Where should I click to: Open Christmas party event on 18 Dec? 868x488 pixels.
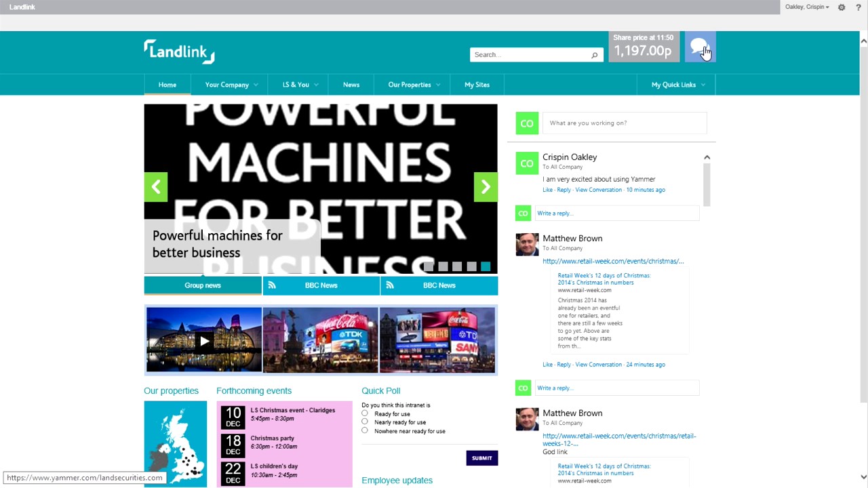click(273, 439)
